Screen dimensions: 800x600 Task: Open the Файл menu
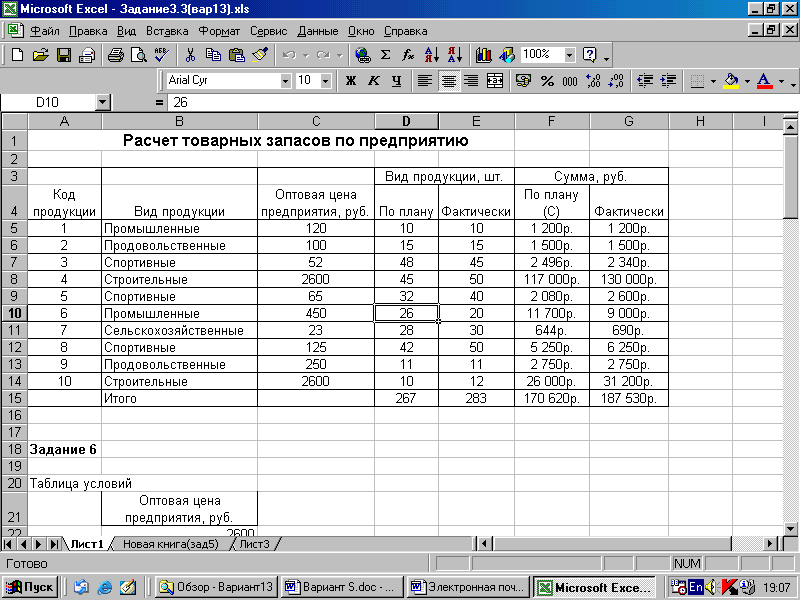(x=44, y=31)
